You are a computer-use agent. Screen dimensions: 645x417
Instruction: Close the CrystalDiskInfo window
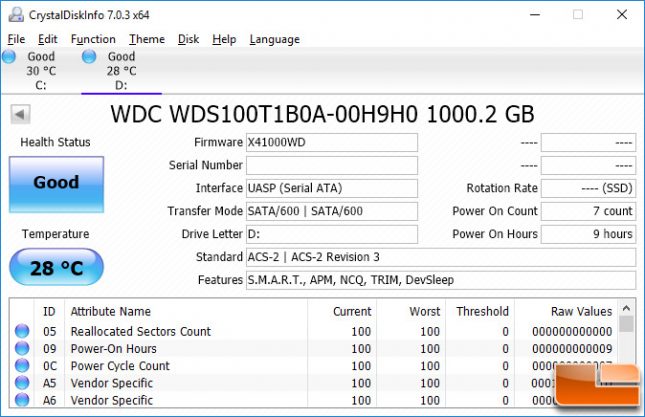pyautogui.click(x=622, y=15)
